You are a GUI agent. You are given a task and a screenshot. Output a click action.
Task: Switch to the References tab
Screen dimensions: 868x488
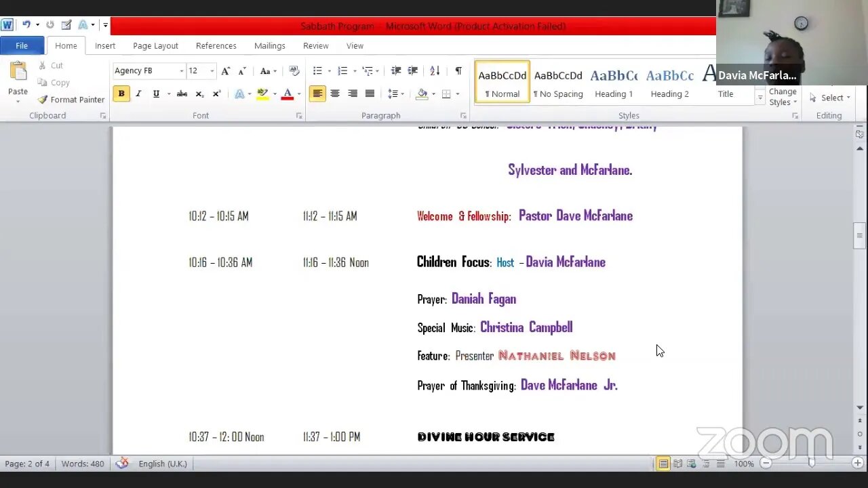pyautogui.click(x=216, y=45)
